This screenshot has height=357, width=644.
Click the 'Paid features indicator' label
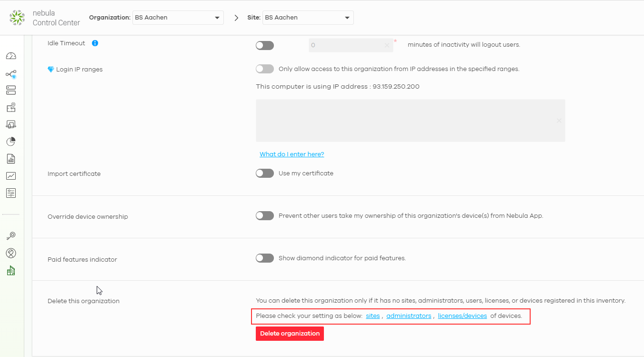(82, 259)
